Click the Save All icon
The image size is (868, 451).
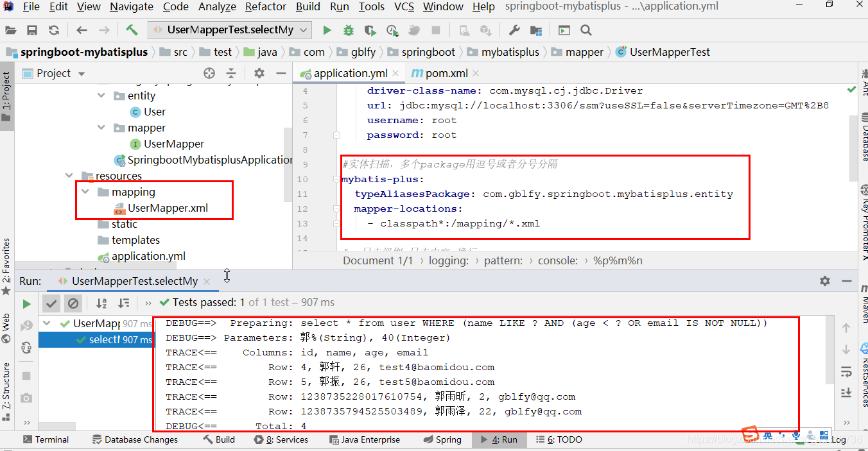tap(32, 30)
